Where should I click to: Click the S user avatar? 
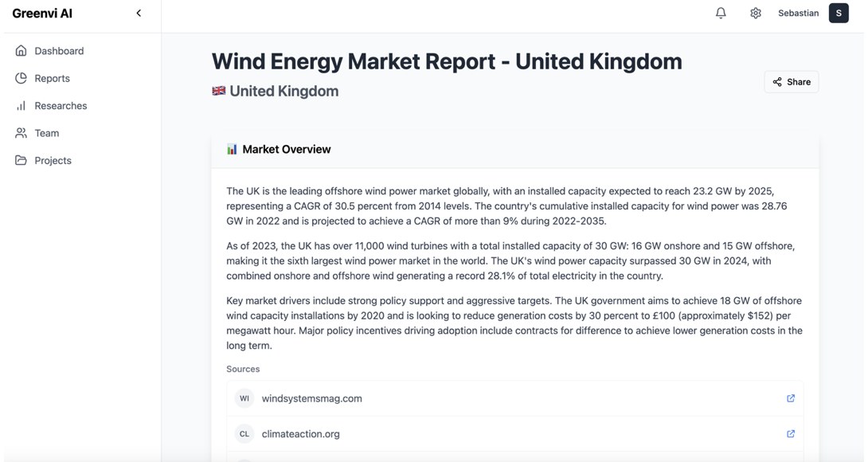(839, 14)
